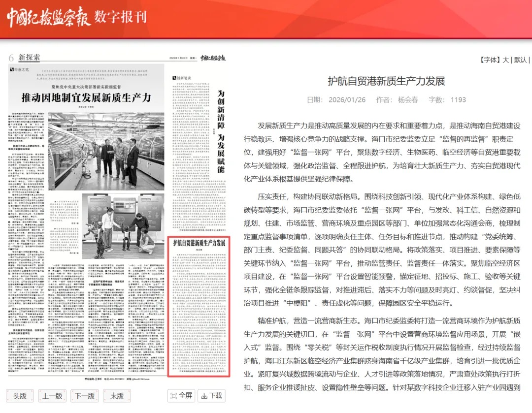
Task: Reset font size to 默认
Action: point(520,60)
